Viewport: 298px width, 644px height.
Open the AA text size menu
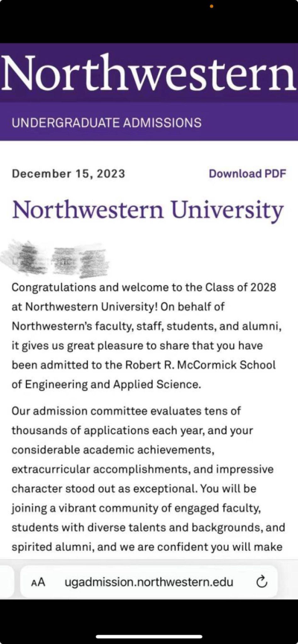[38, 582]
